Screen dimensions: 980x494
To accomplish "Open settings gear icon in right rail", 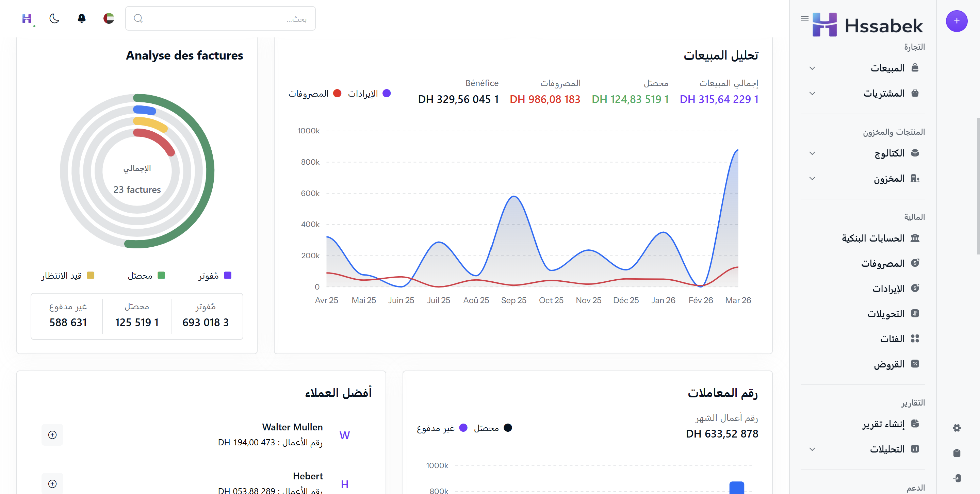I will coord(957,428).
